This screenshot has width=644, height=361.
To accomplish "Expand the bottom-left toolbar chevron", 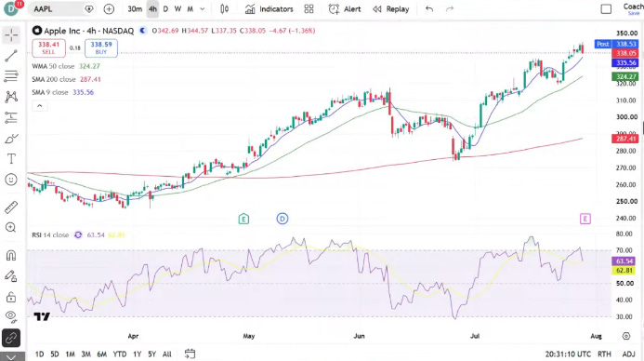I will 11,356.
